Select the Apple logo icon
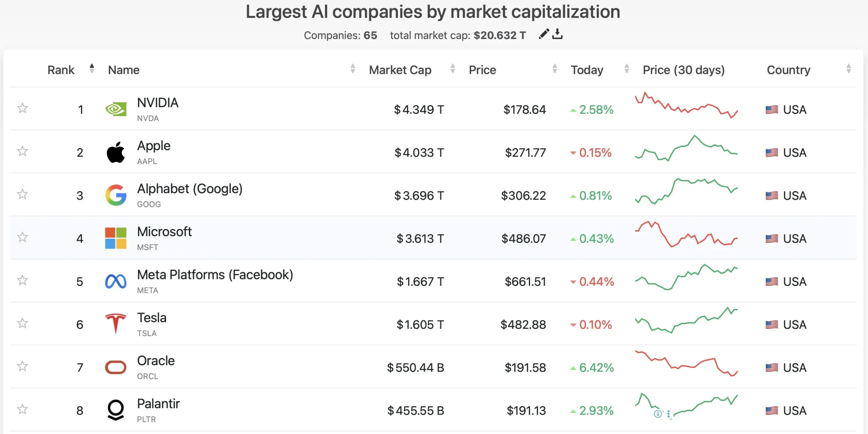Image resolution: width=868 pixels, height=434 pixels. coord(116,152)
